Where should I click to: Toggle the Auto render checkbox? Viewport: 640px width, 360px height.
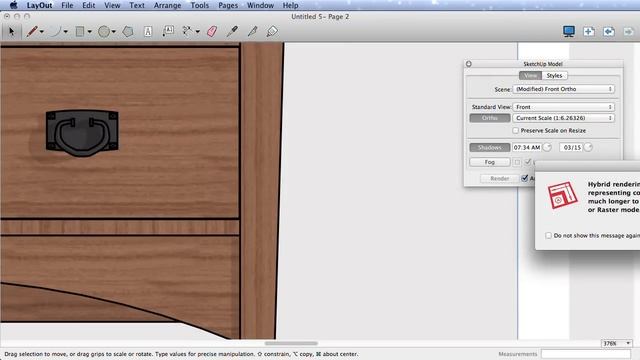click(x=525, y=178)
